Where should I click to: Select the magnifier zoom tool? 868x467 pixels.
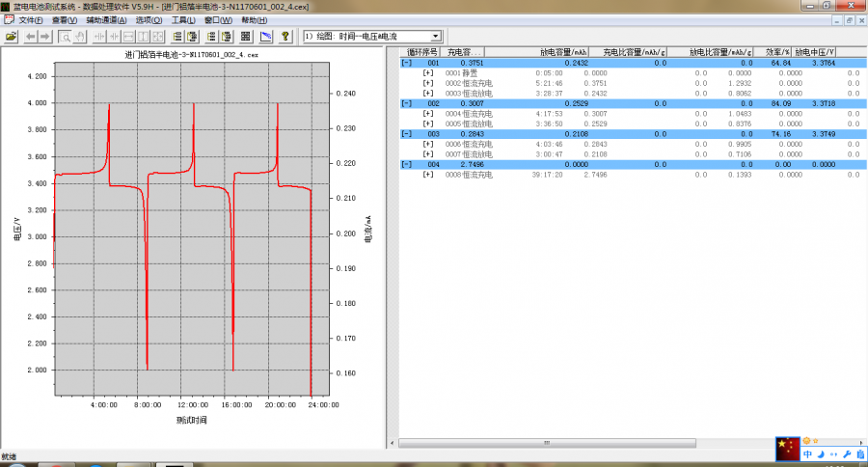[65, 37]
